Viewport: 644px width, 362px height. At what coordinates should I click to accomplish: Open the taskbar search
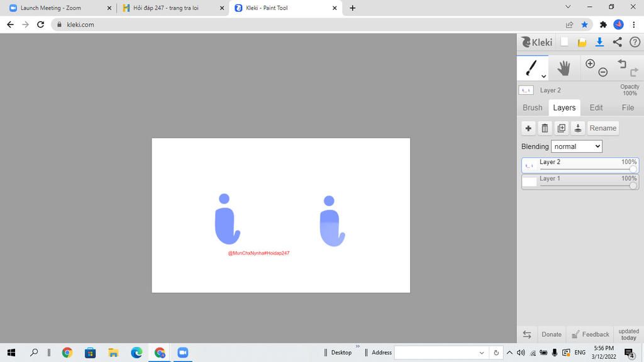pos(34,353)
